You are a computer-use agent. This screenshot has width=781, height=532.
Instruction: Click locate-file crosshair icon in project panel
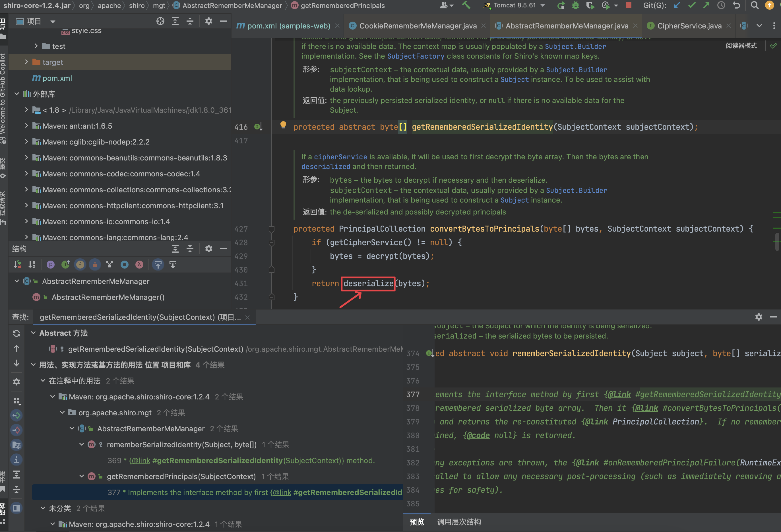pyautogui.click(x=160, y=21)
